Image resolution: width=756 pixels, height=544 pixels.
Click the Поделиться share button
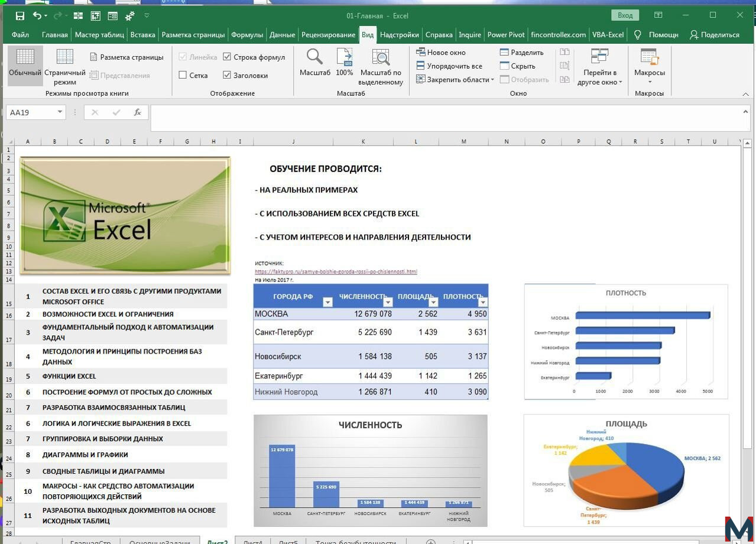[x=714, y=35]
